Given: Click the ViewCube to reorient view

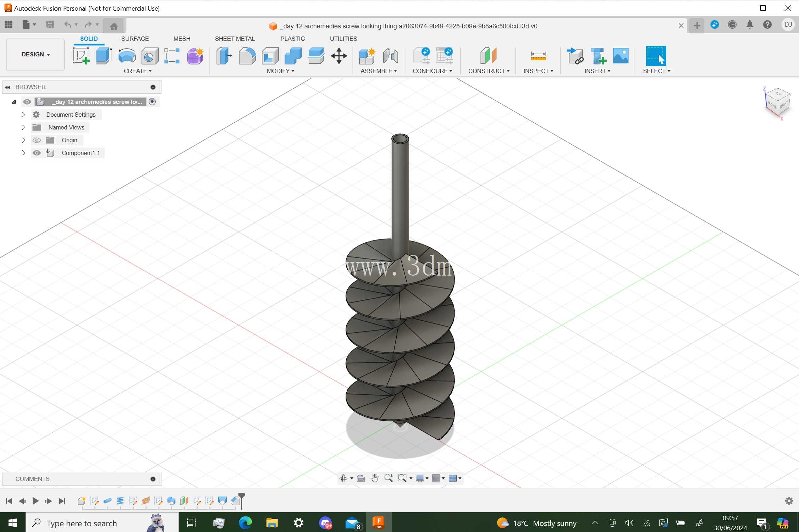Looking at the screenshot, I should tap(778, 102).
